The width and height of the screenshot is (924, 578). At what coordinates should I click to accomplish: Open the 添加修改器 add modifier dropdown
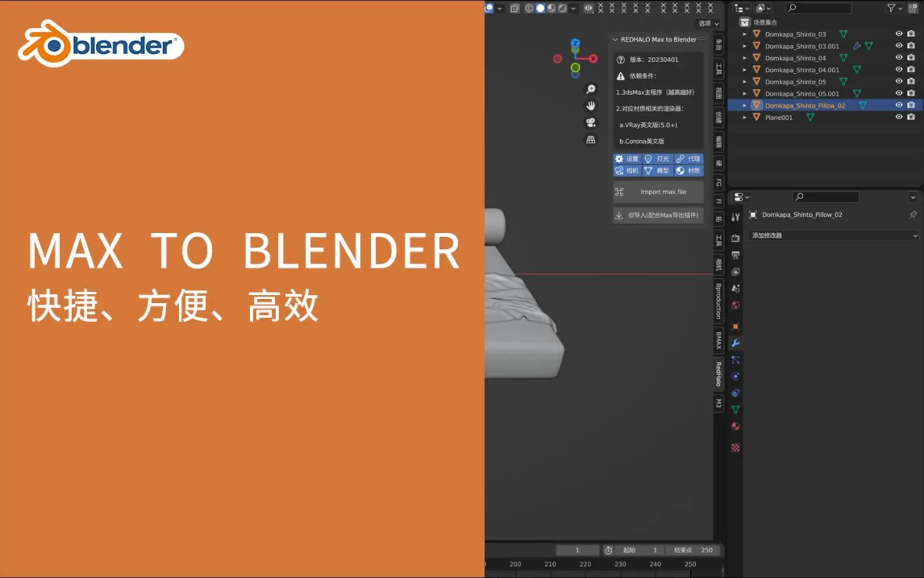[834, 235]
